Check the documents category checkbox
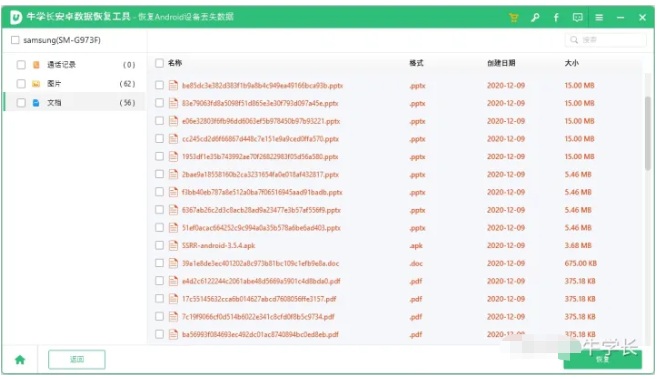 click(x=21, y=103)
